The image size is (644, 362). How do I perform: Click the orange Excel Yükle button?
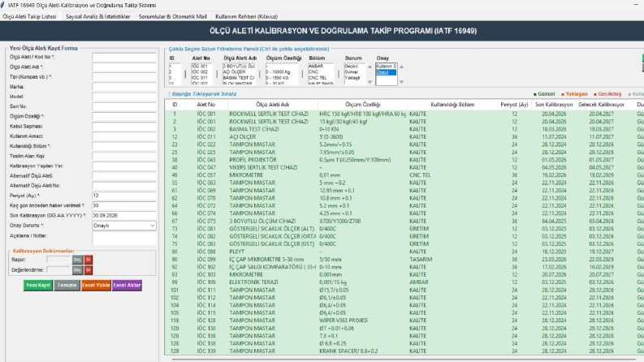(x=96, y=285)
